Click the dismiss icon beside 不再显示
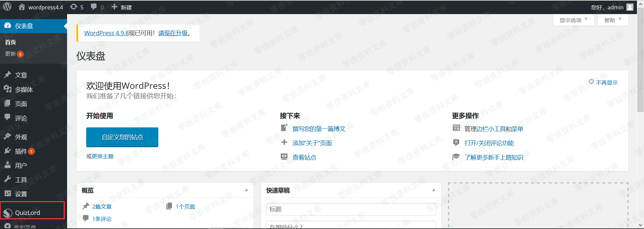Image resolution: width=644 pixels, height=229 pixels. tap(591, 82)
